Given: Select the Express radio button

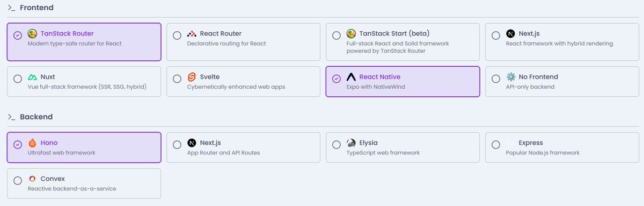Looking at the screenshot, I should [x=496, y=145].
